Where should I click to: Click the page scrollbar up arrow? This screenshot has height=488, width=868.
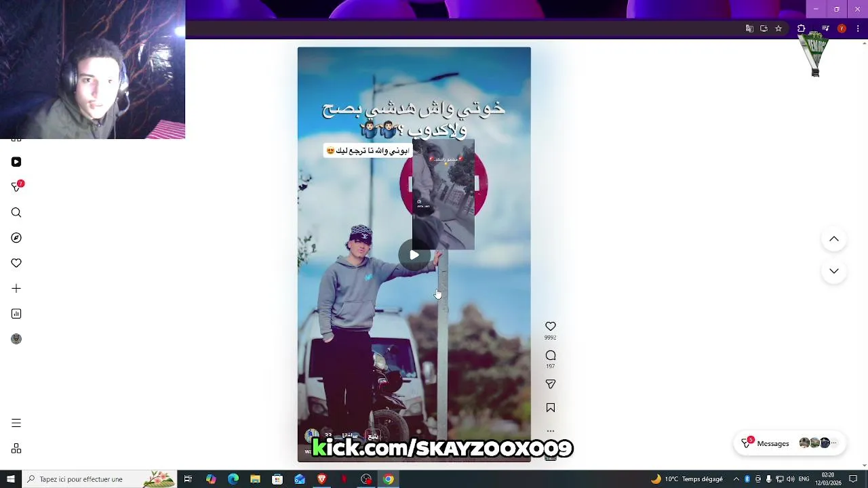coord(864,43)
